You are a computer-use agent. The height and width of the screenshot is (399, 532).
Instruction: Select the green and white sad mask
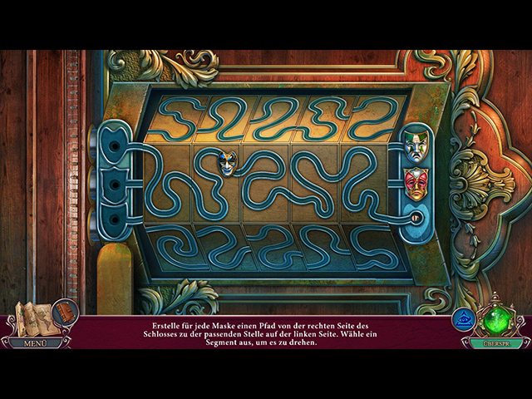tap(416, 146)
